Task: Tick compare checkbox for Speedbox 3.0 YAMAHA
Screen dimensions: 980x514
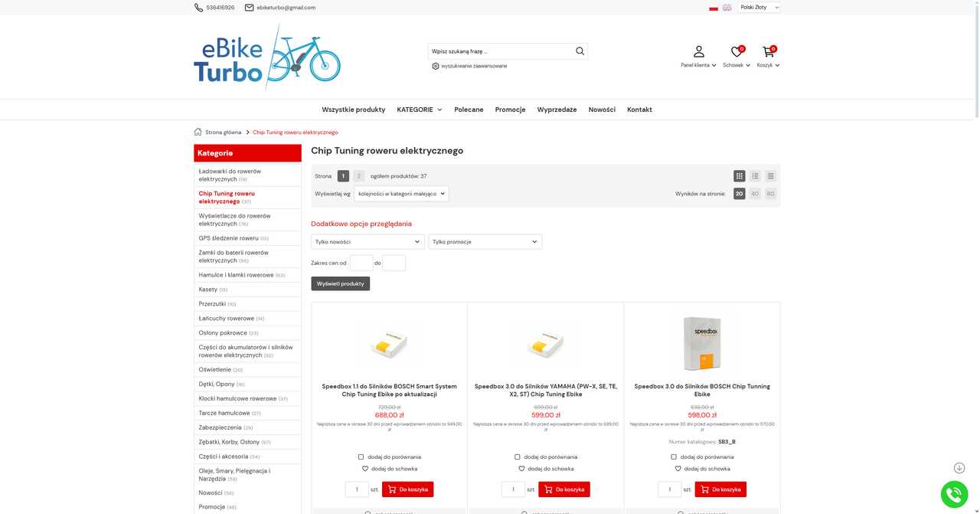Action: (x=518, y=457)
